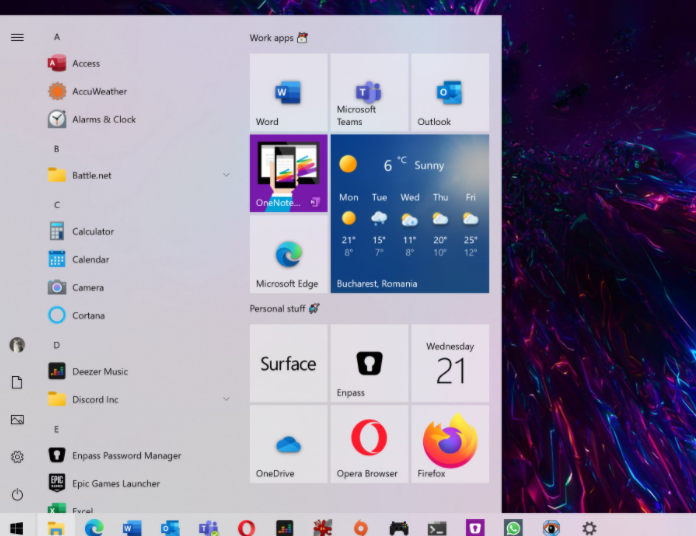Open the taskbar Settings gear

point(589,528)
